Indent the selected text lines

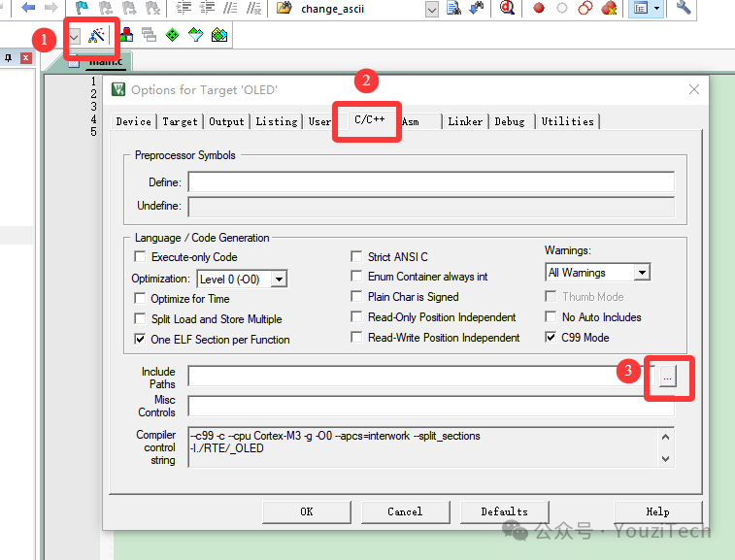point(184,8)
